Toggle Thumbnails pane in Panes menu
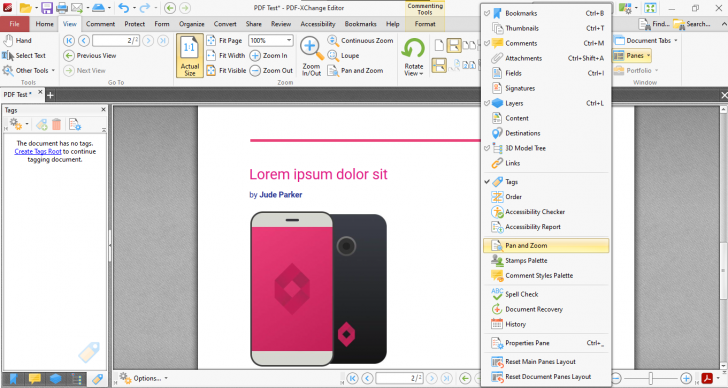 pos(546,28)
